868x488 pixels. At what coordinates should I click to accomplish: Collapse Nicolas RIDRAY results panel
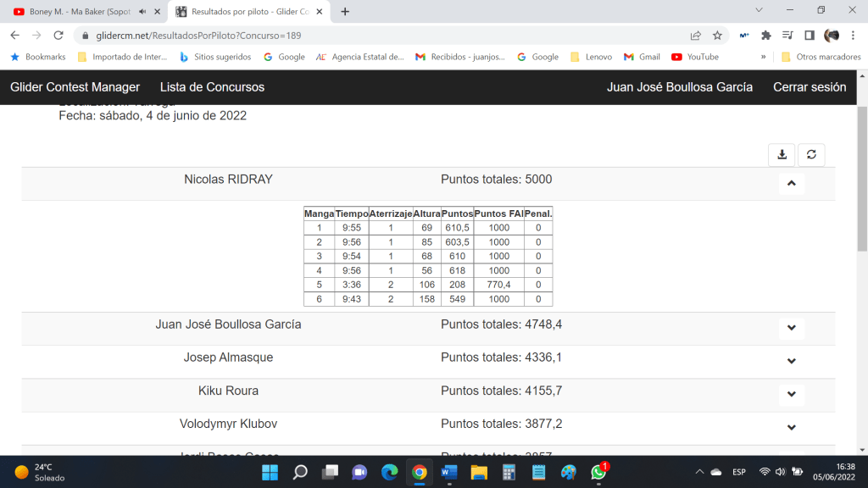pyautogui.click(x=791, y=183)
